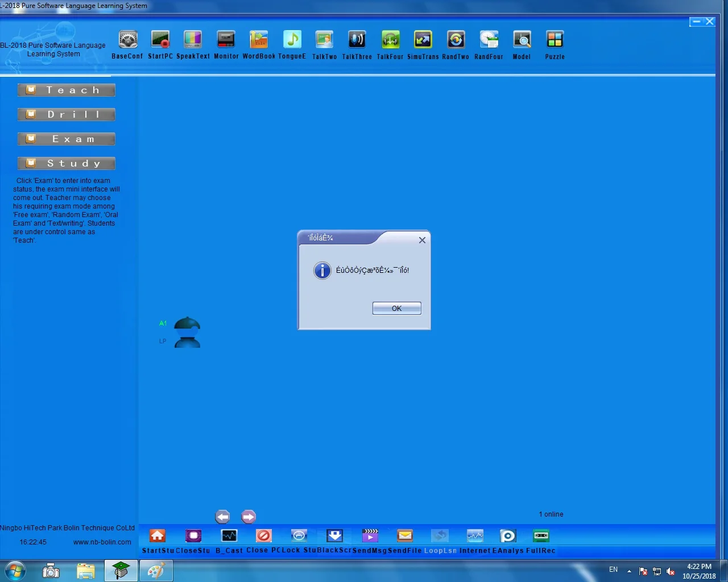Screen dimensions: 728x582
Task: Click the StartStu home icon
Action: click(x=158, y=536)
